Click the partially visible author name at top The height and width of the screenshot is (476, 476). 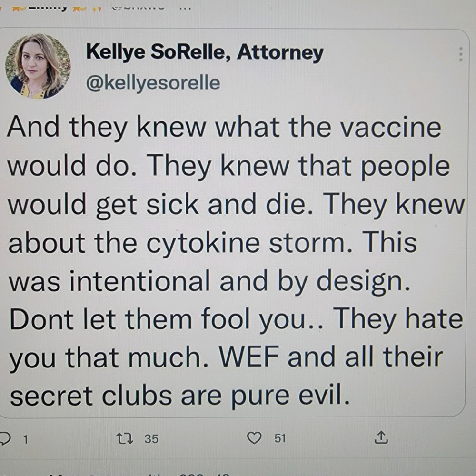pos(47,7)
